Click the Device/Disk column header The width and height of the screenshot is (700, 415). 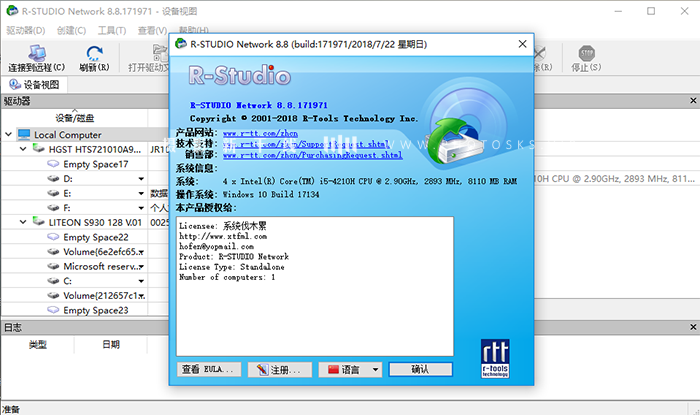click(75, 118)
